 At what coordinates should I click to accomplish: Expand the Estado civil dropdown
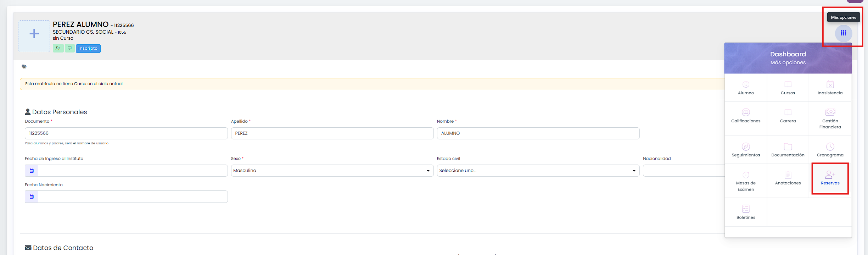tap(538, 171)
